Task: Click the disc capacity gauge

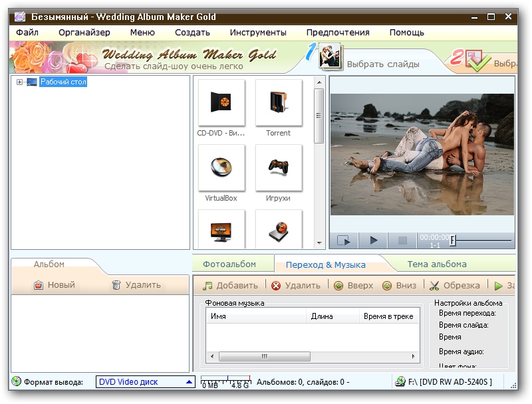Action: pos(225,381)
